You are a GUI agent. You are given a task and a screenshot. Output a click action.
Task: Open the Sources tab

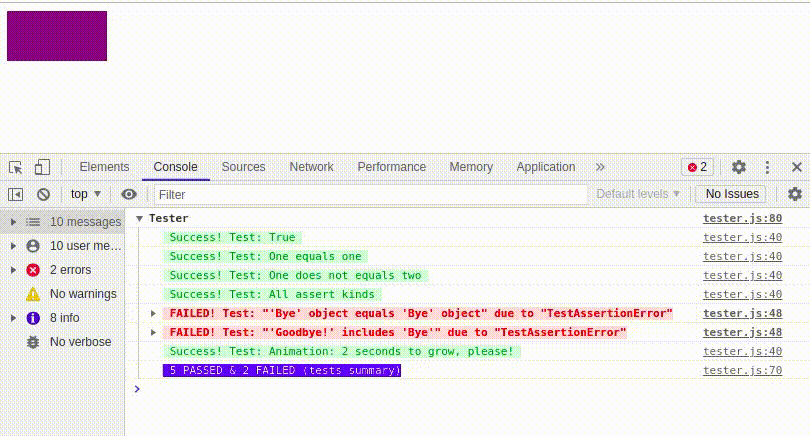coord(243,167)
